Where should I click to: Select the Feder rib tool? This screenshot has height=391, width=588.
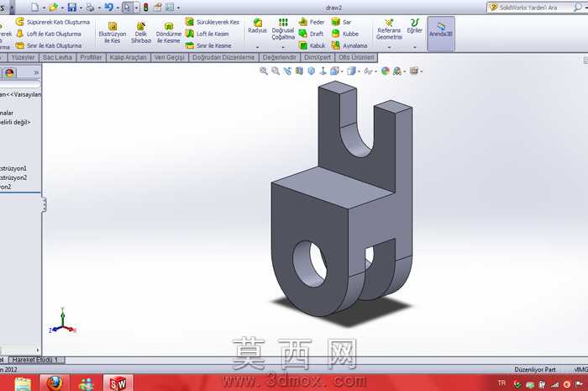pyautogui.click(x=312, y=22)
